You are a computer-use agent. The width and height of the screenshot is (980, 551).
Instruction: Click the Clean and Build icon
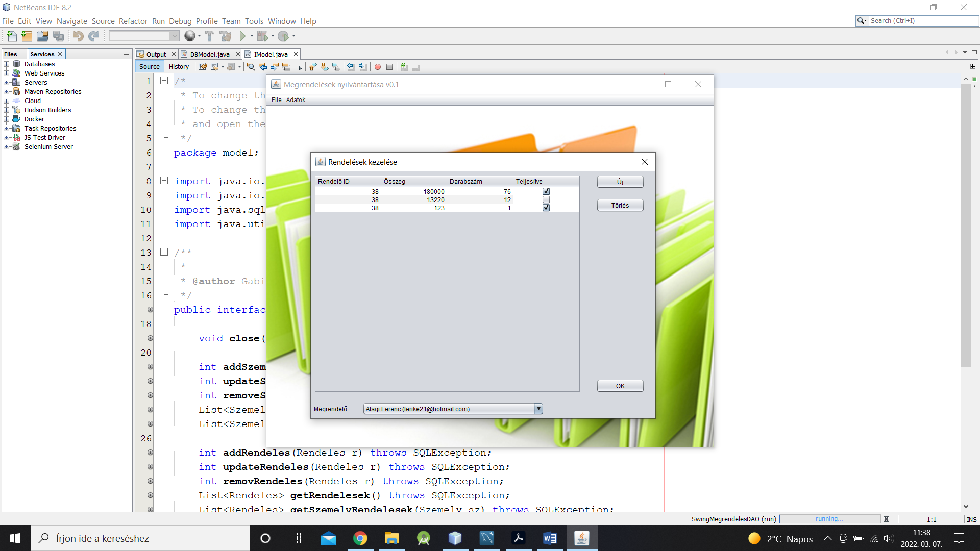[225, 36]
